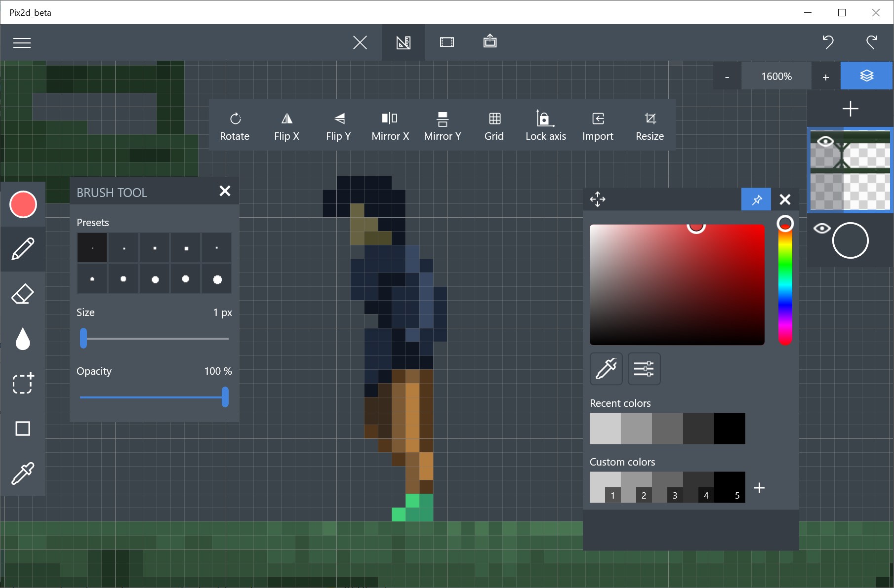Unpin the color picker panel
The width and height of the screenshot is (894, 588).
coord(756,199)
